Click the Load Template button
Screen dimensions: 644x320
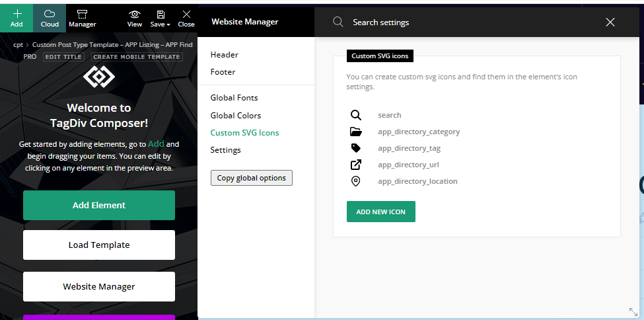click(x=99, y=245)
